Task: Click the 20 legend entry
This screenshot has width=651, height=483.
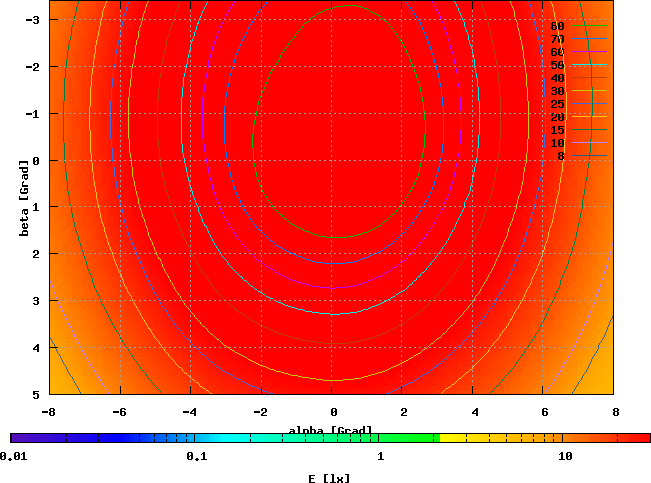Action: click(x=558, y=117)
